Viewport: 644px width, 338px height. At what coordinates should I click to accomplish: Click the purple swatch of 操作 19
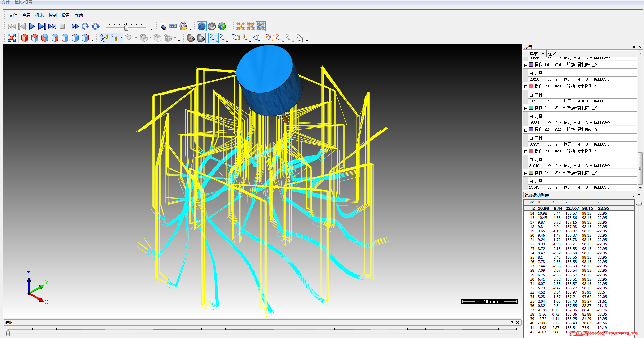pyautogui.click(x=531, y=64)
